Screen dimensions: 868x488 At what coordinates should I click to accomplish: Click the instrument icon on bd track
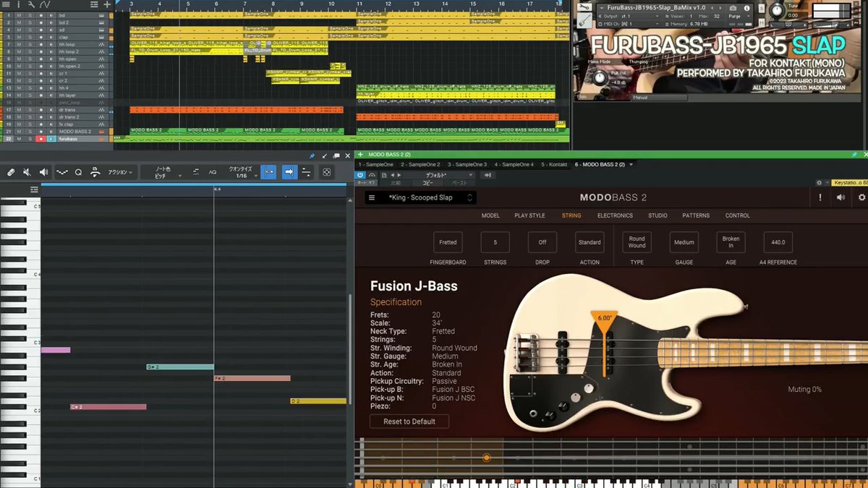coord(101,15)
